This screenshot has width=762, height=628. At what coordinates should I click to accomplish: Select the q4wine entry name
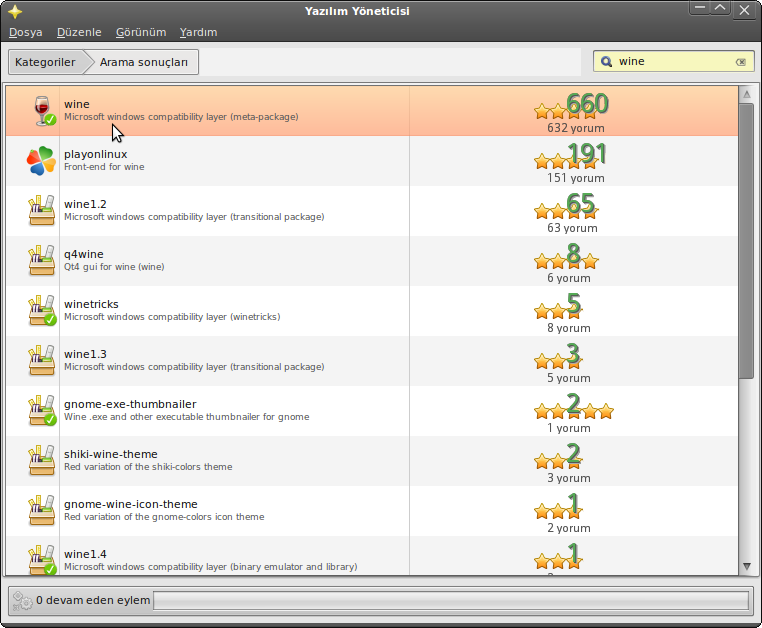coord(84,254)
